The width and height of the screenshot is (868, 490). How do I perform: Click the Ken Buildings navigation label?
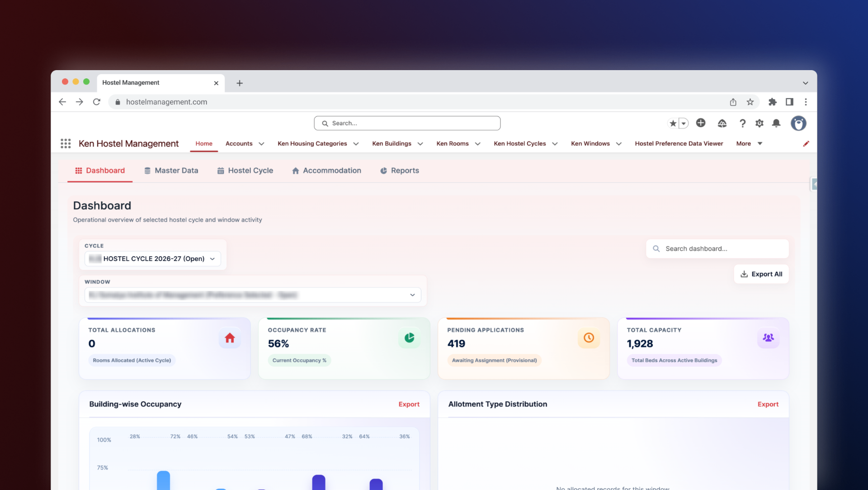pyautogui.click(x=392, y=143)
